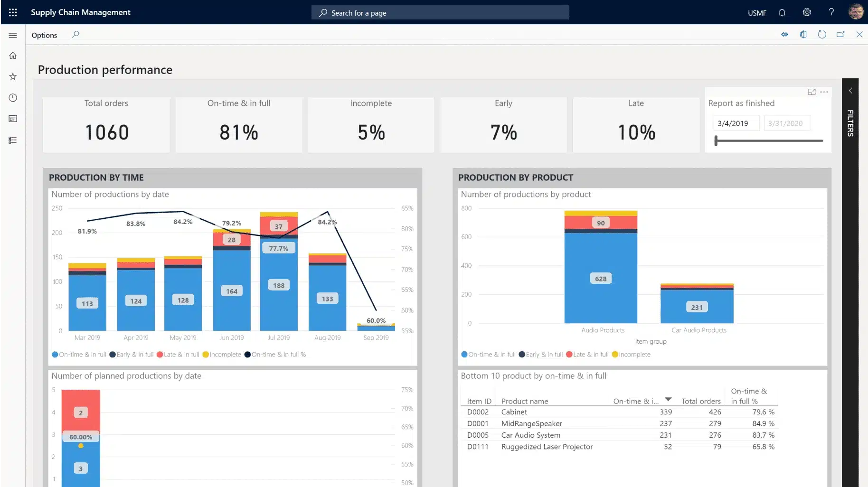The width and height of the screenshot is (868, 487).
Task: Toggle Incomplete legend in time chart
Action: click(222, 355)
